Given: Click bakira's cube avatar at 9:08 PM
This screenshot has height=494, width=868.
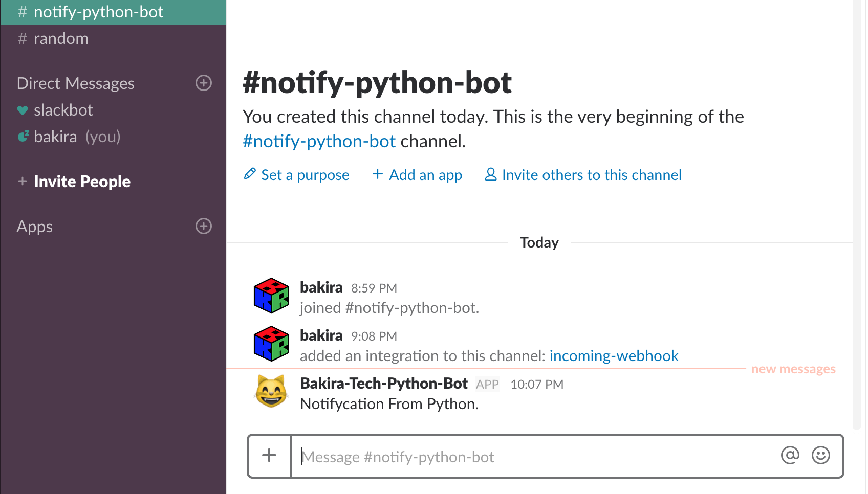Looking at the screenshot, I should click(x=271, y=344).
